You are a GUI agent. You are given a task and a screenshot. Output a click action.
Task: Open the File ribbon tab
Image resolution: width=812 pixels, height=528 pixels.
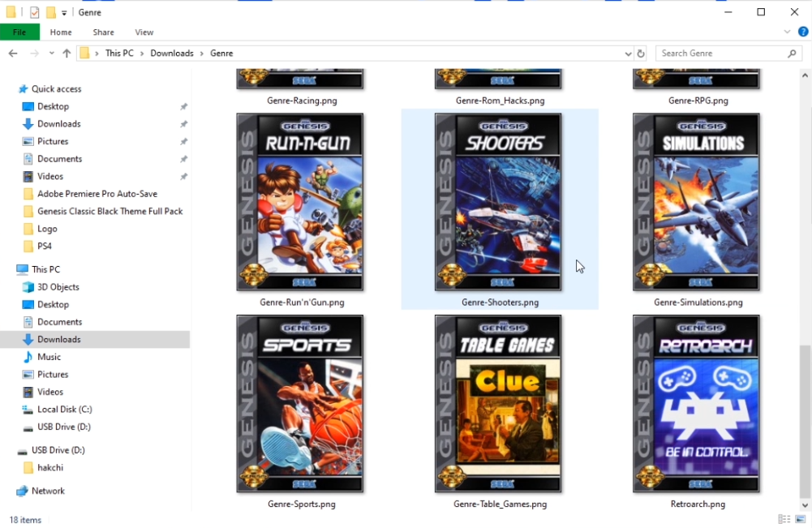point(19,32)
